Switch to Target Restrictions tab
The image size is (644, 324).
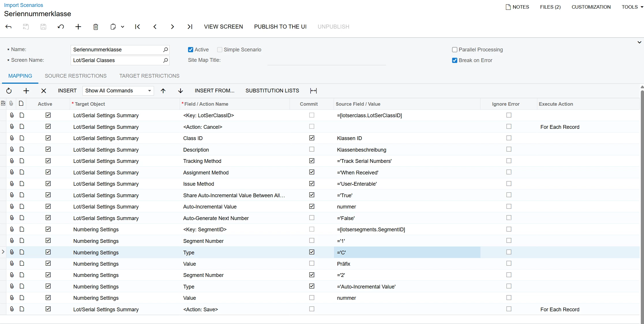pyautogui.click(x=149, y=76)
